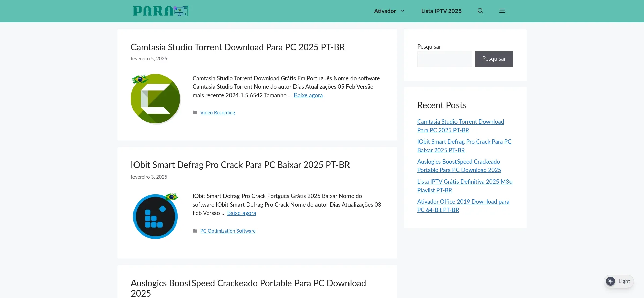644x298 pixels.
Task: Click the Recent Posts heading
Action: pyautogui.click(x=442, y=105)
